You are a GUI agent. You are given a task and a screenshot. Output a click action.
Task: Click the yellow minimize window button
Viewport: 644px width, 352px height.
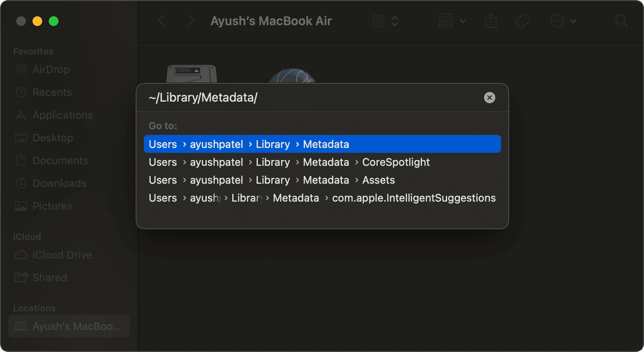point(37,21)
